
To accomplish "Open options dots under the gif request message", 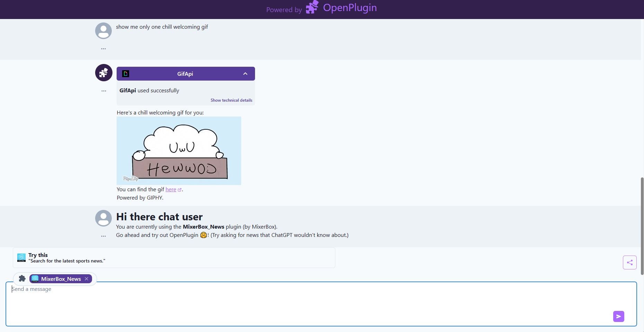I will pyautogui.click(x=103, y=49).
